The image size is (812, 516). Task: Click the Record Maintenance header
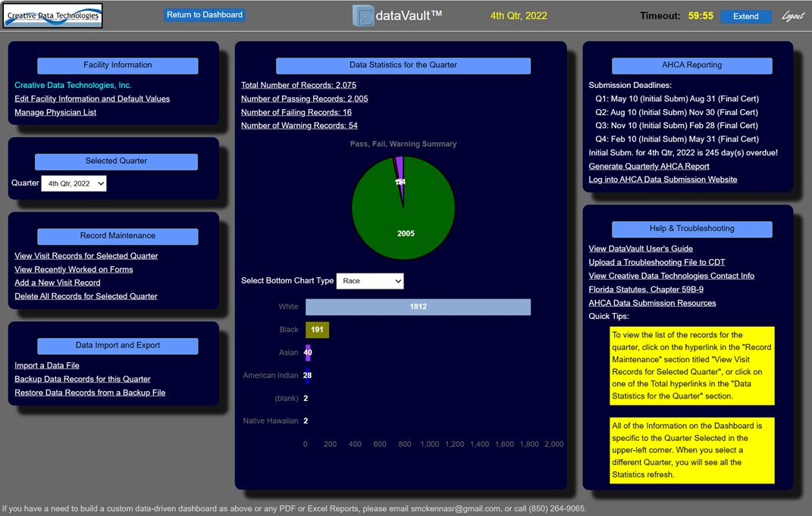[x=118, y=236]
